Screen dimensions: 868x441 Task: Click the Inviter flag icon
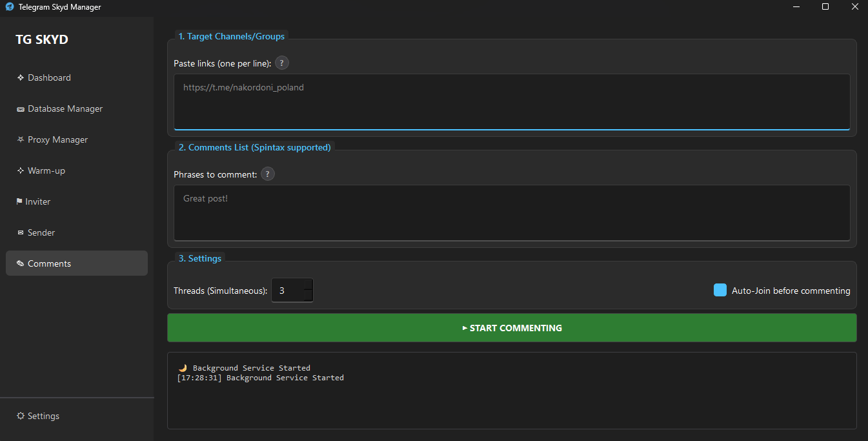(x=19, y=201)
